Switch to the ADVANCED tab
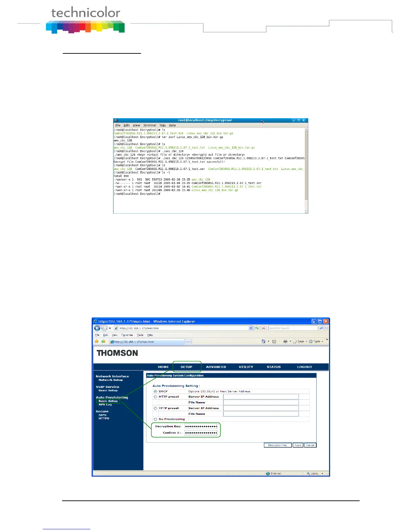This screenshot has width=411, height=532. click(x=216, y=367)
